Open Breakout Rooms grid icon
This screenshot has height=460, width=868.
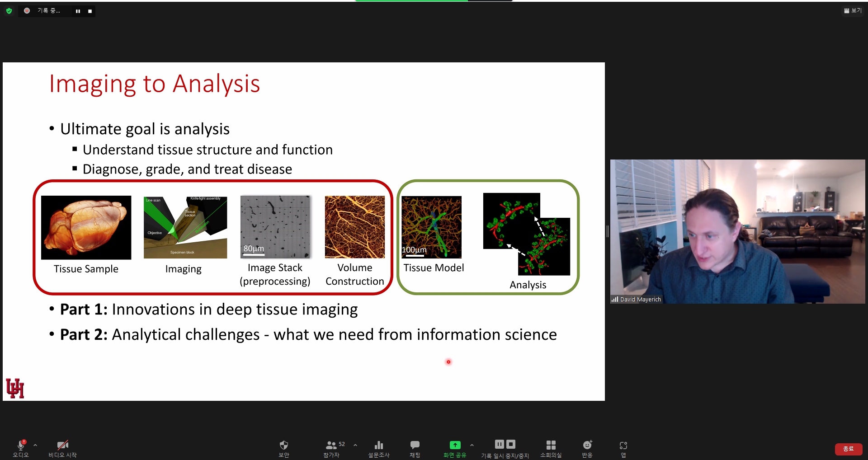(x=551, y=448)
